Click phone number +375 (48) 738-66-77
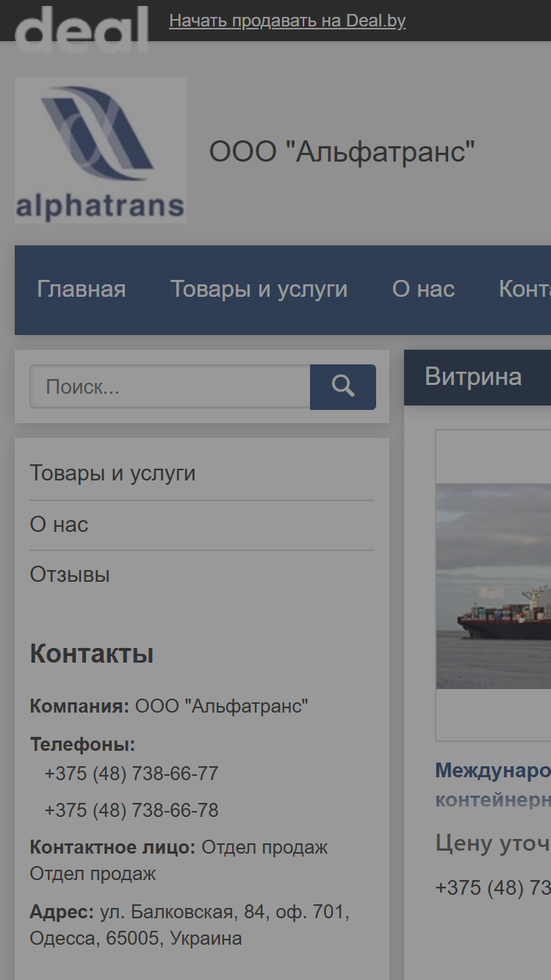The height and width of the screenshot is (980, 551). coord(132,774)
